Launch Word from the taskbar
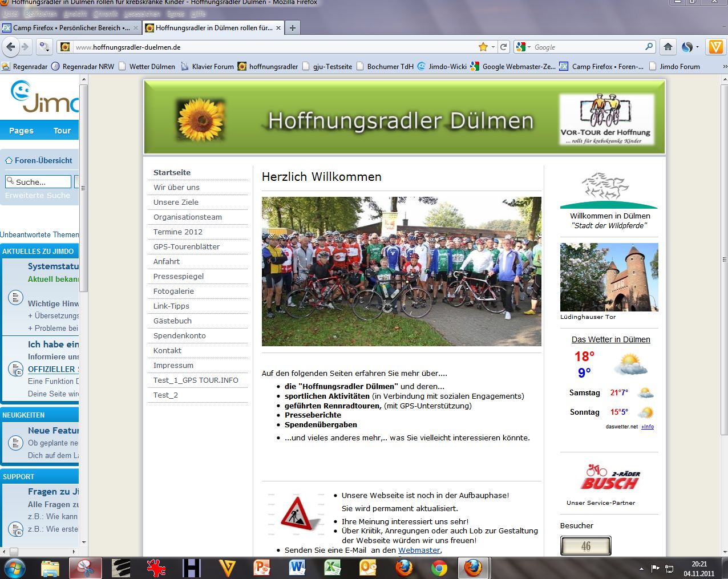Screen dimensions: 728x579 [297, 568]
